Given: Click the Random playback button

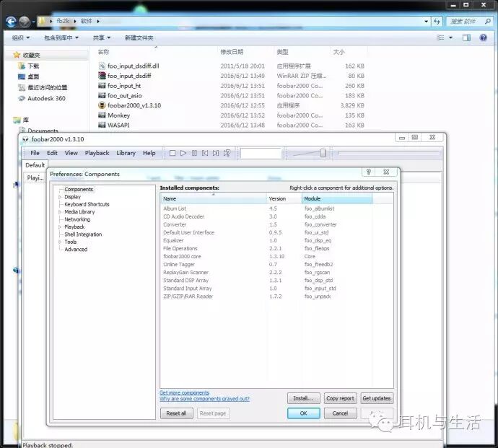Looking at the screenshot, I should 227,153.
